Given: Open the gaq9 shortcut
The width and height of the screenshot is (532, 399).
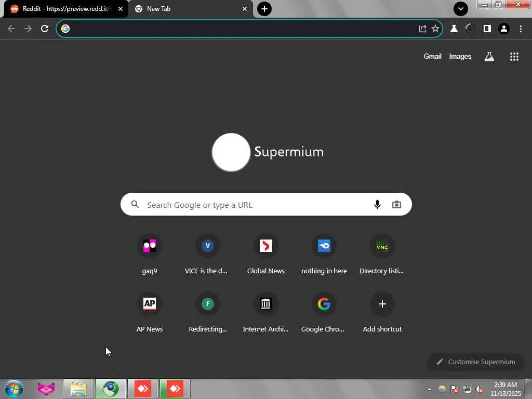Looking at the screenshot, I should [150, 255].
